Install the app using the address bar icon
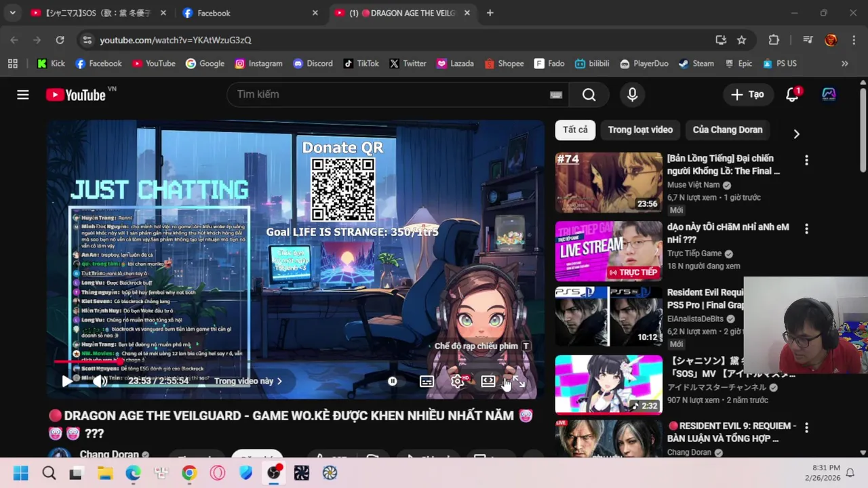This screenshot has width=868, height=488. pos(721,40)
